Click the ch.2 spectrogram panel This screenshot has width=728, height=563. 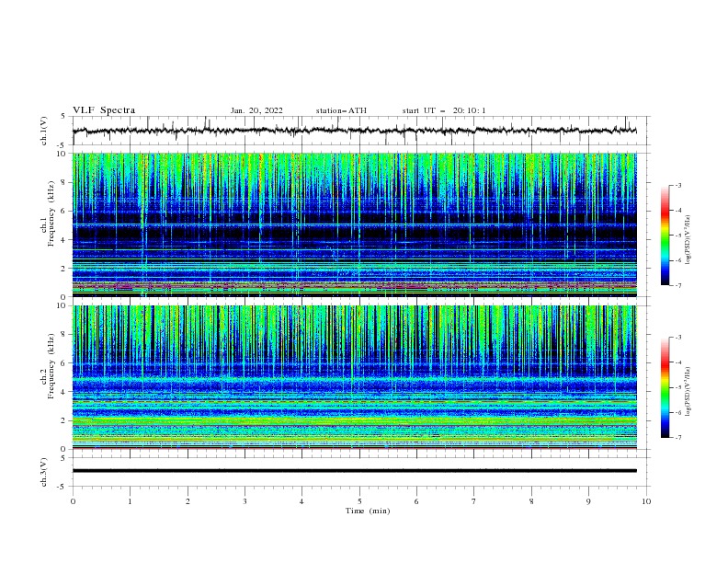354,377
